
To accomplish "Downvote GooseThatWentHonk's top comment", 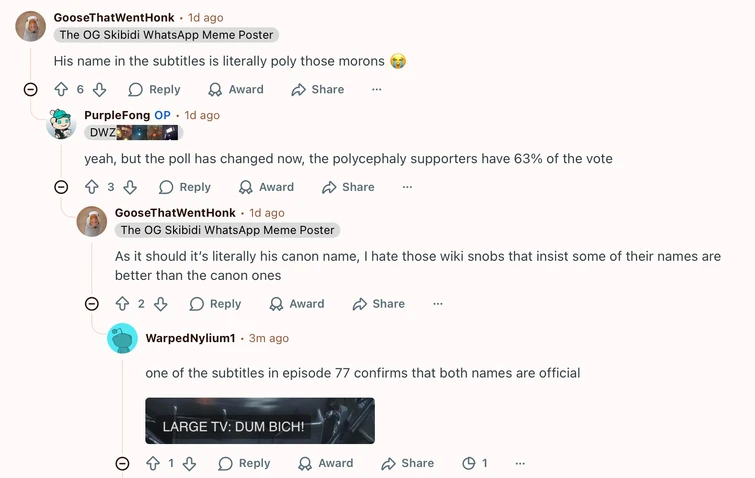I will tap(99, 90).
